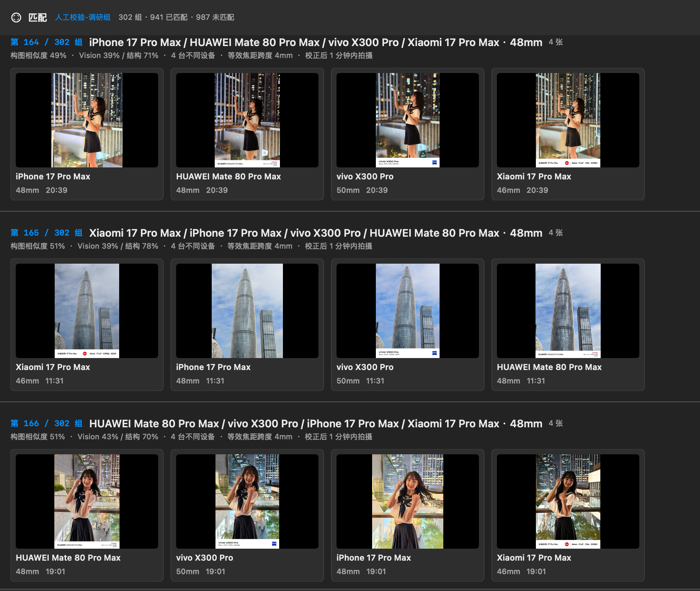The height and width of the screenshot is (591, 700).
Task: Click Xiaomi 17 Pro Max label in group 166
Action: (x=534, y=558)
